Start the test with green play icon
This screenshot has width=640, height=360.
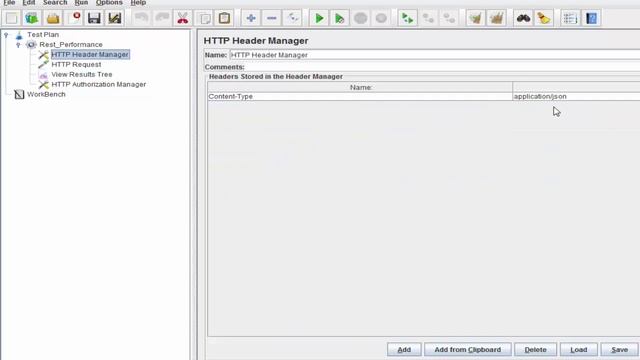coord(319,18)
